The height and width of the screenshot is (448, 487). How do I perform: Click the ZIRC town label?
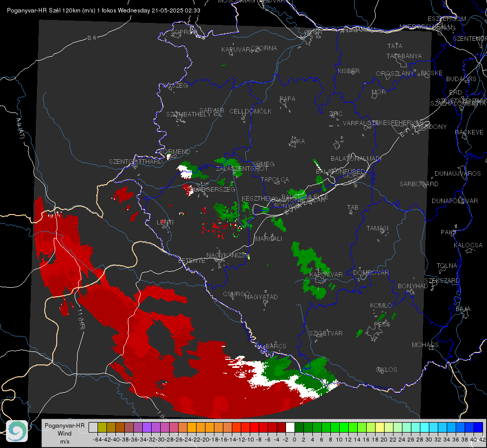coord(336,114)
